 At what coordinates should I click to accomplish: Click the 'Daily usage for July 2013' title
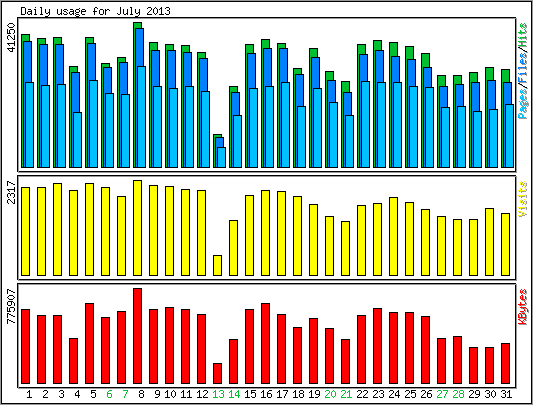click(95, 11)
